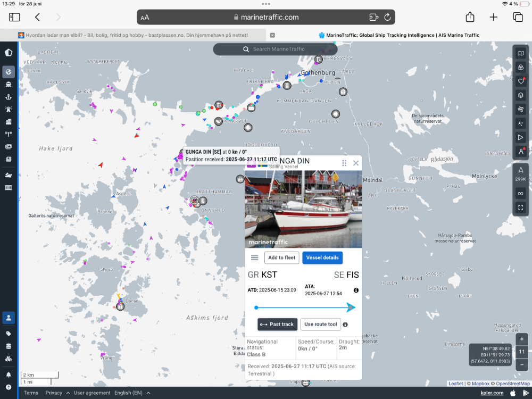Reload the marinetraffic.com page
This screenshot has width=532, height=399.
pos(387,18)
